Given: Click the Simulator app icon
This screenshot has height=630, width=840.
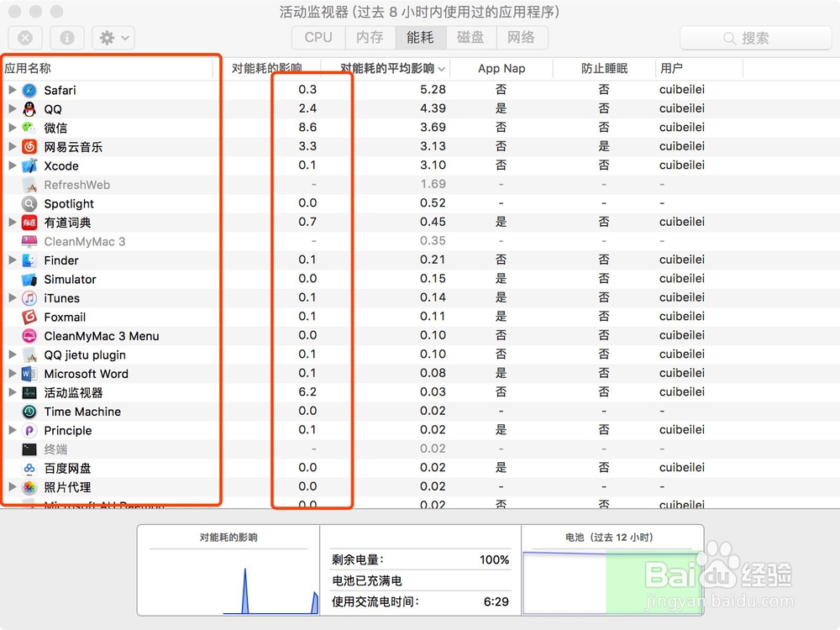Looking at the screenshot, I should click(x=29, y=279).
